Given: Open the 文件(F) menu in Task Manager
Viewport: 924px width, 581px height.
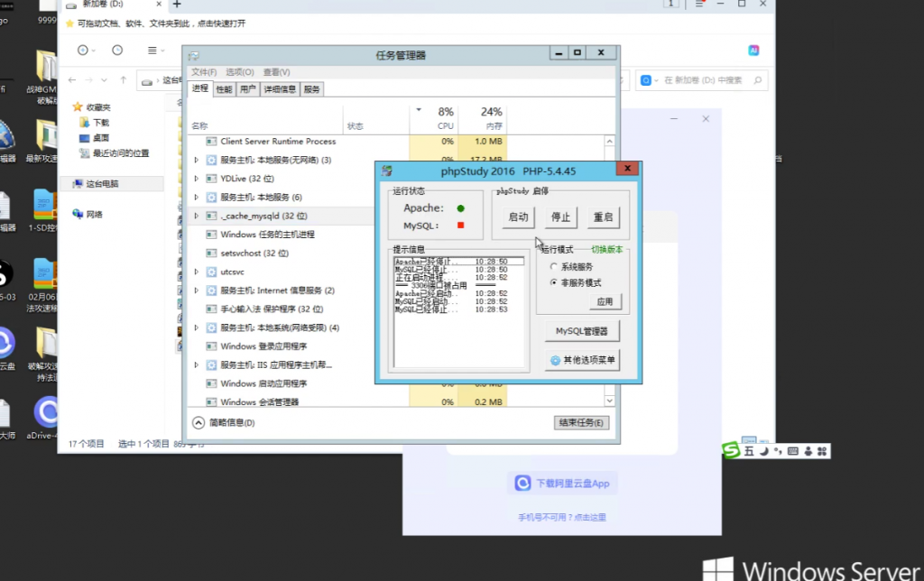Looking at the screenshot, I should 203,72.
